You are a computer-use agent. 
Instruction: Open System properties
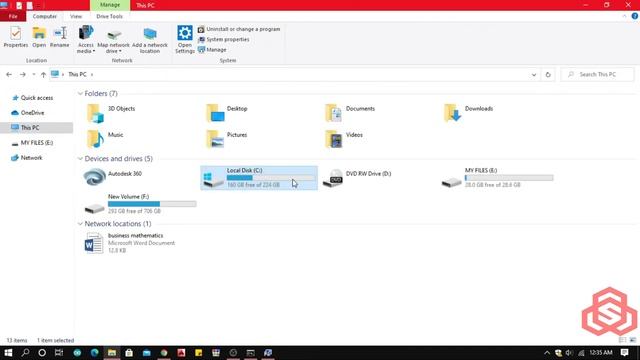coord(224,40)
